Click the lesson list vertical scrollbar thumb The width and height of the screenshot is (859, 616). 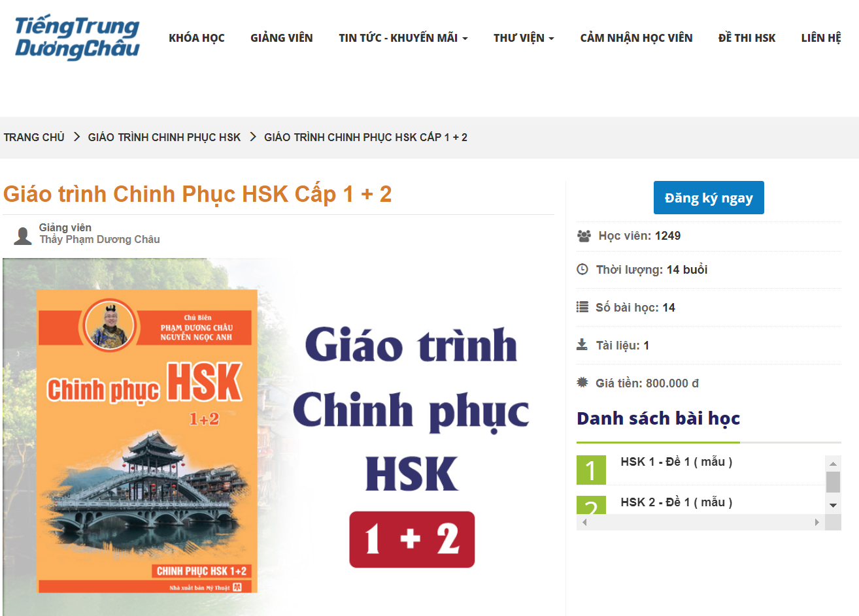(x=833, y=482)
